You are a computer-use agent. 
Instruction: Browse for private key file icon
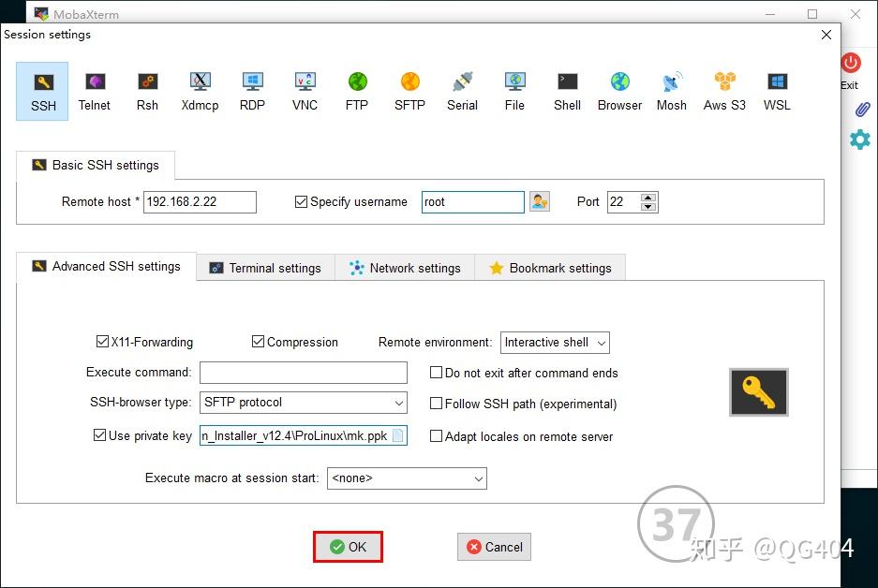point(397,435)
